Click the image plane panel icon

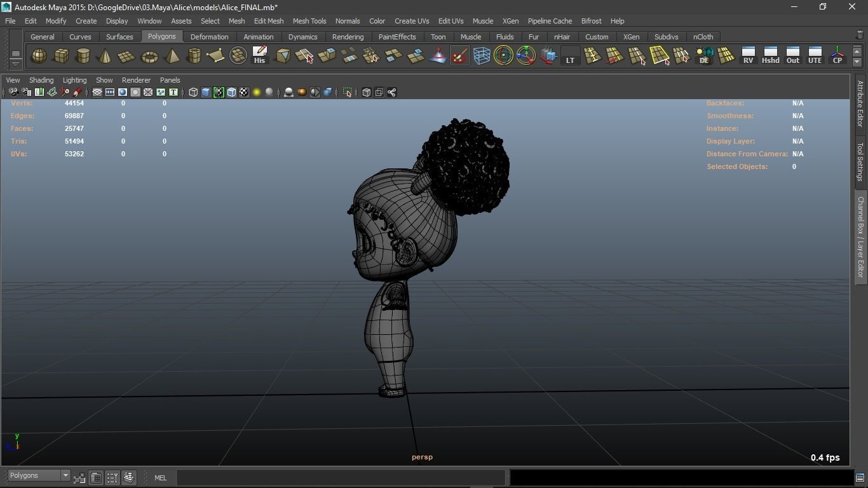51,92
